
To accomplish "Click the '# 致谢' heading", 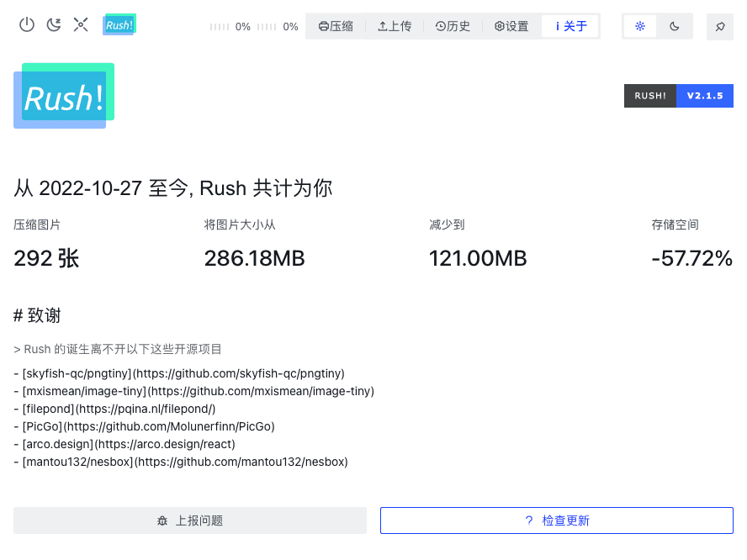I will click(x=37, y=315).
